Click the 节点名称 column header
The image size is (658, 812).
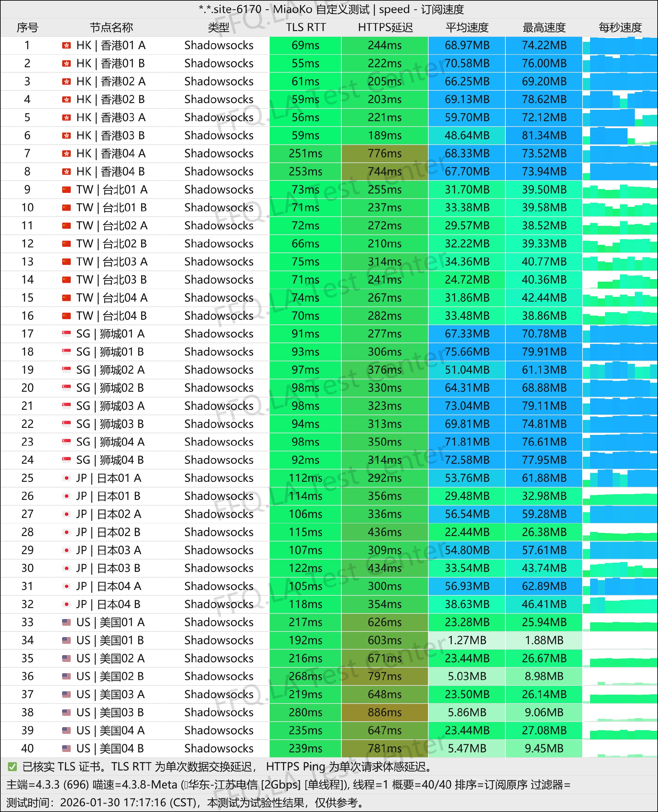pos(111,28)
